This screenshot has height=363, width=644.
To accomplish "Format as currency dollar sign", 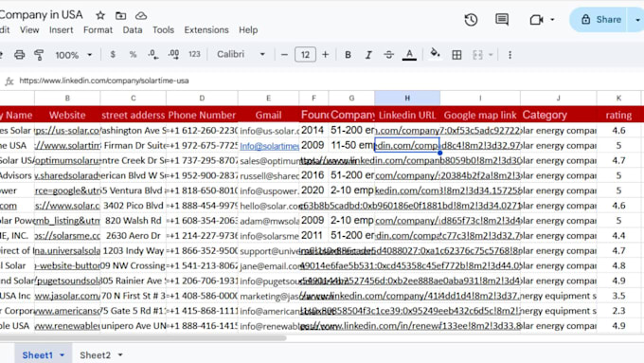I will (x=113, y=54).
